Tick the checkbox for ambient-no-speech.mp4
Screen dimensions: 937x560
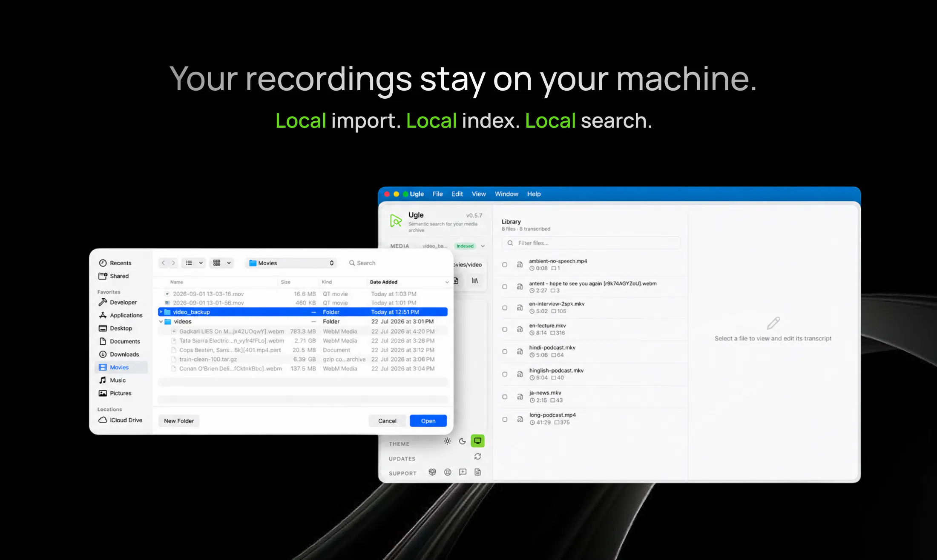(x=505, y=265)
